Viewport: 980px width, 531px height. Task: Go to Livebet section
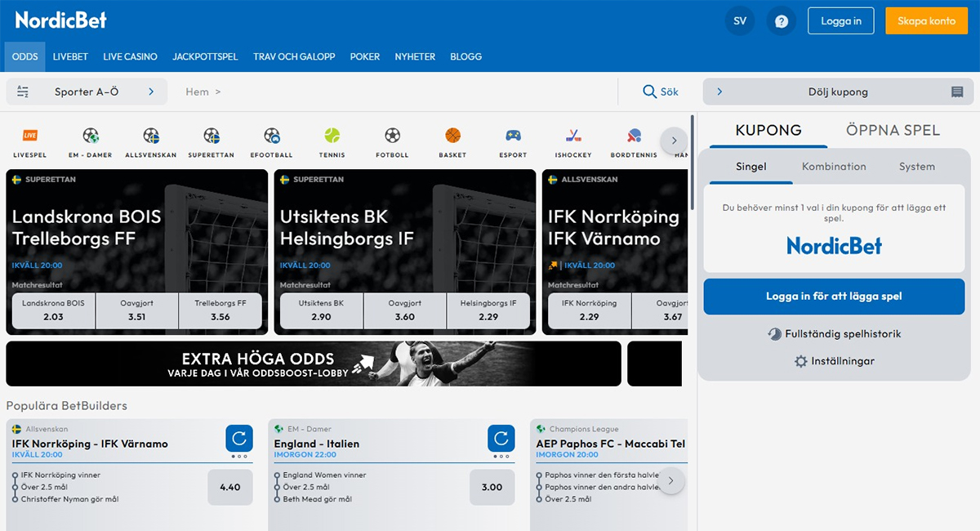pyautogui.click(x=70, y=57)
